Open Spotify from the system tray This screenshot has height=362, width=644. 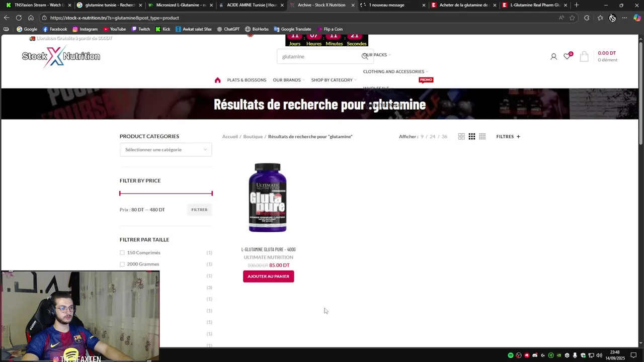(511, 355)
